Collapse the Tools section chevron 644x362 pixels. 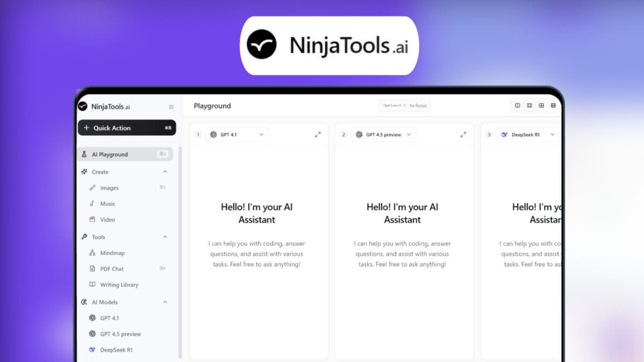point(165,237)
